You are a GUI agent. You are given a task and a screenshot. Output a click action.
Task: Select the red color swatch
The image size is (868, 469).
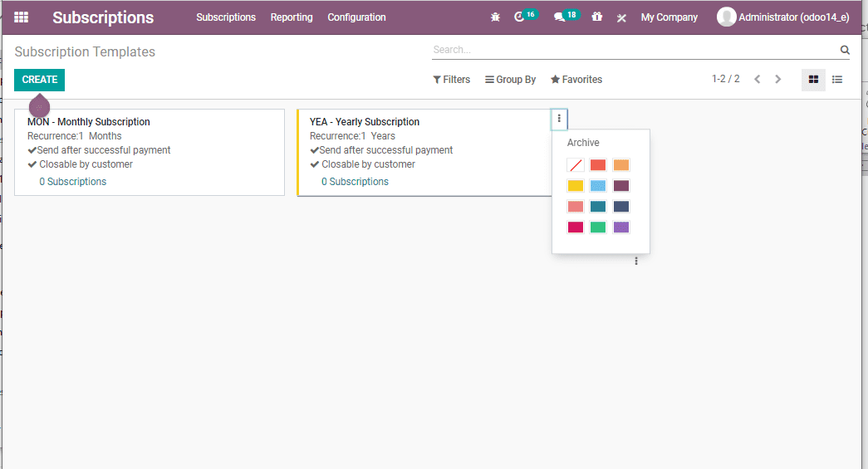point(598,165)
